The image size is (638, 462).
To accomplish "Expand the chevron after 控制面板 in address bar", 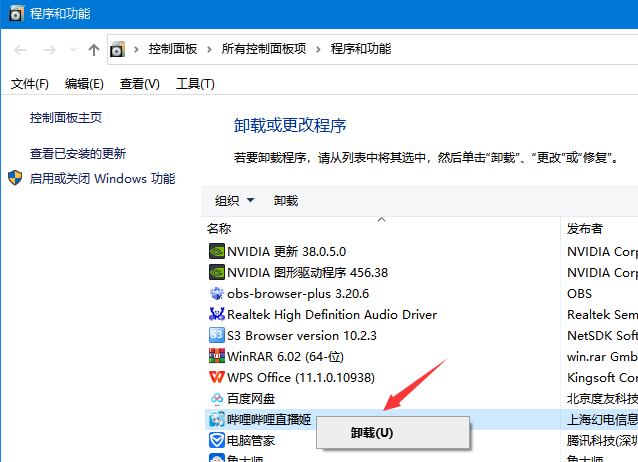I will point(209,50).
